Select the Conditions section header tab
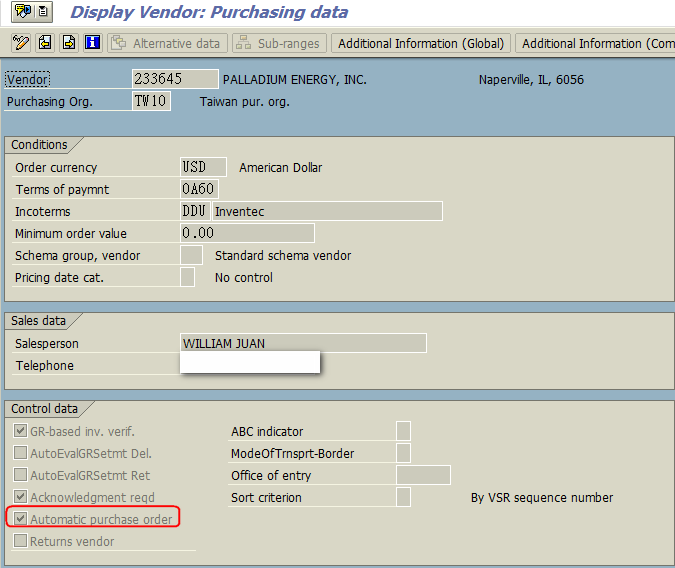675x568 pixels. click(x=40, y=145)
